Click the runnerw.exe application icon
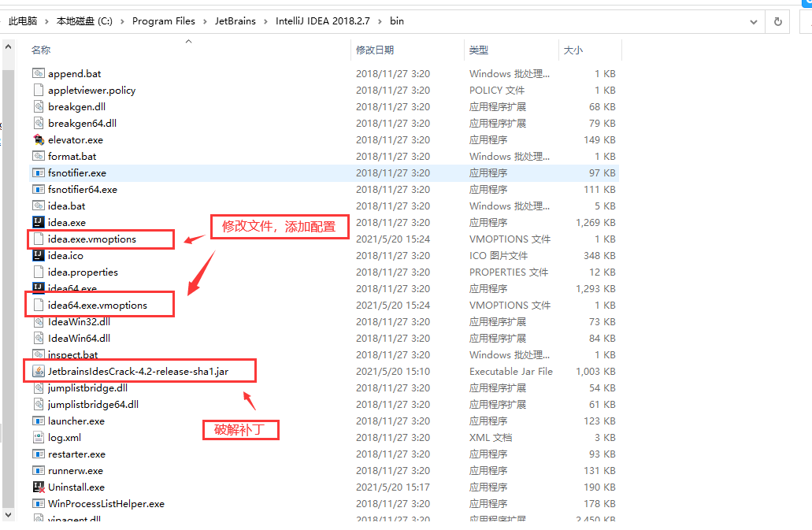812x530 pixels. (39, 471)
